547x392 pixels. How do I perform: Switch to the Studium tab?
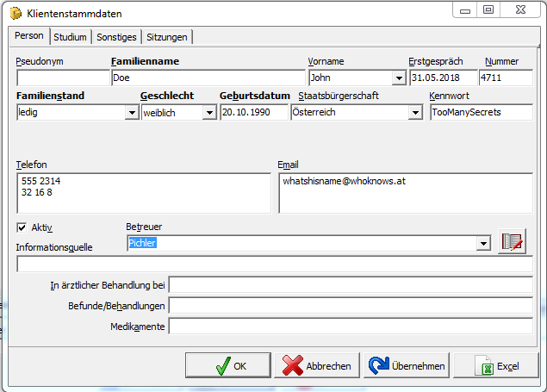point(70,37)
